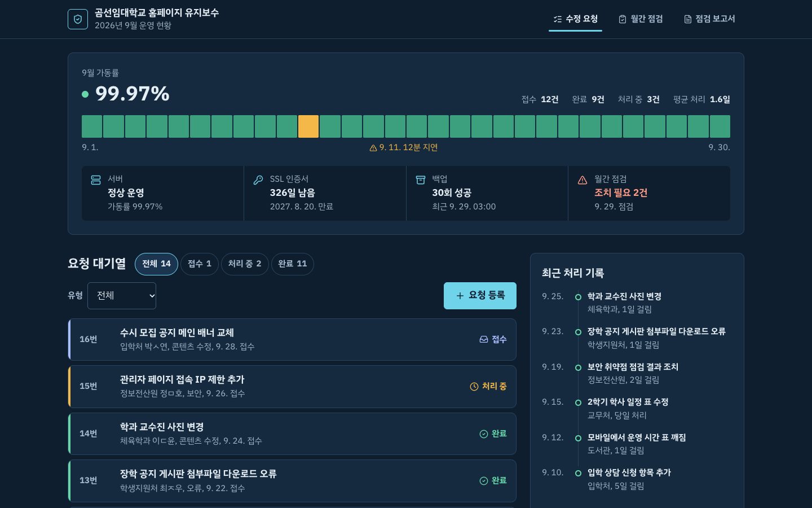This screenshot has height=508, width=812.
Task: Click the 정상 운영 server status
Action: tap(126, 193)
